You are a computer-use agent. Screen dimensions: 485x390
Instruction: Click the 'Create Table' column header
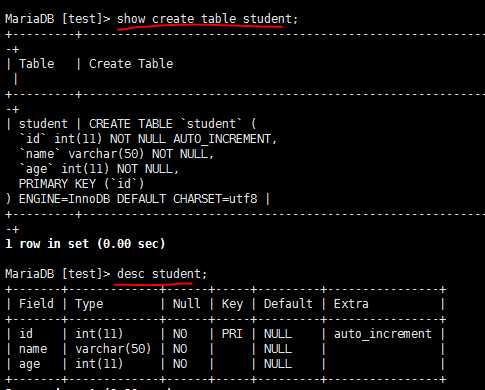click(x=131, y=64)
